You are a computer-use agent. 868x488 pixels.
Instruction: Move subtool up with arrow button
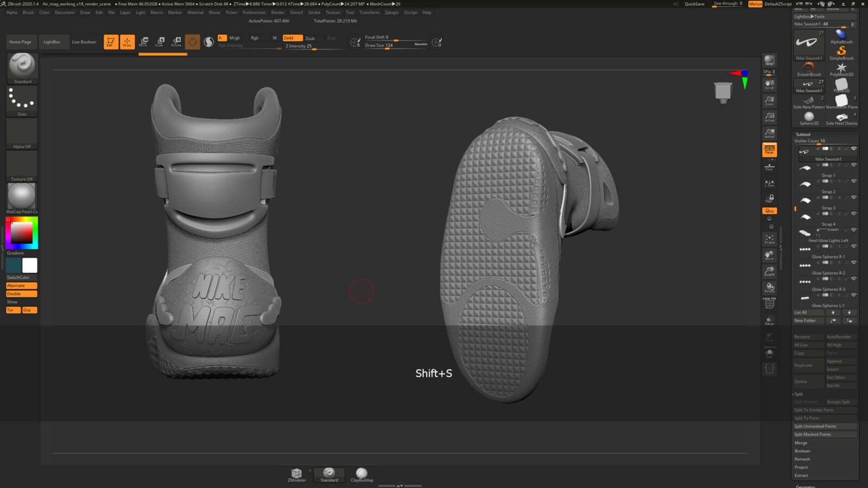[x=833, y=313]
